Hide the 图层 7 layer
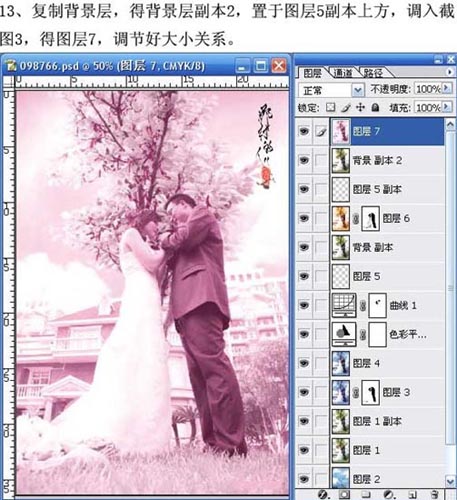Image resolution: width=457 pixels, height=500 pixels. [304, 131]
